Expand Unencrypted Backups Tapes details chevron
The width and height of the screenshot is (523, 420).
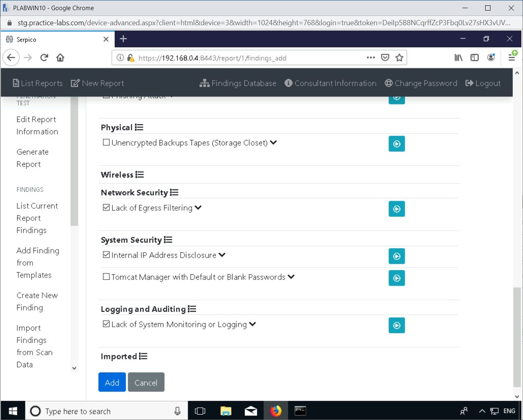point(273,142)
